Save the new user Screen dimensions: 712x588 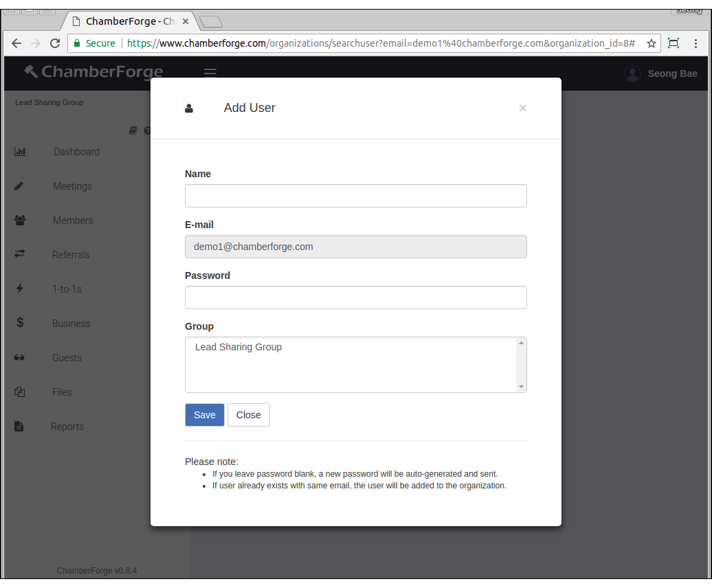pos(204,414)
